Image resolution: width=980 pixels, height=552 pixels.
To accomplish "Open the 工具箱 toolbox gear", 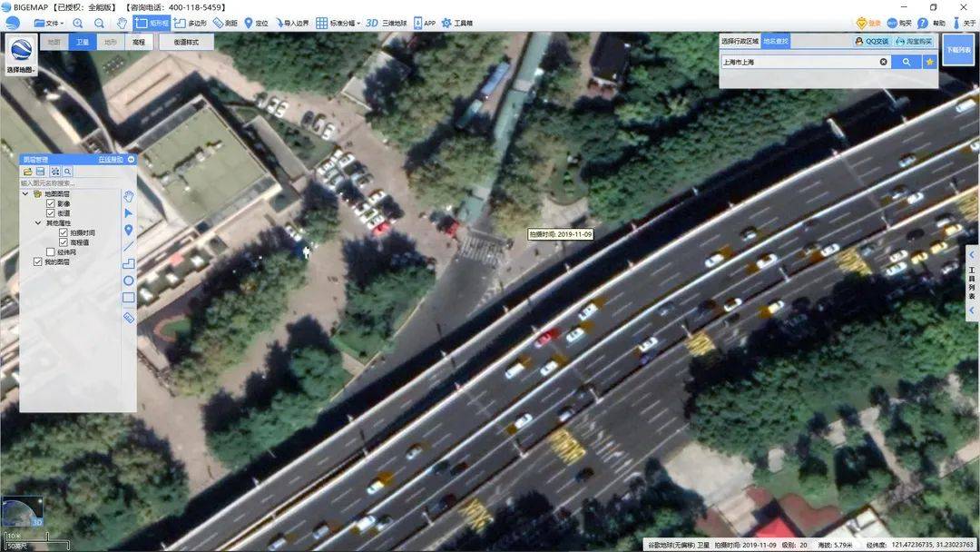I will pyautogui.click(x=456, y=23).
